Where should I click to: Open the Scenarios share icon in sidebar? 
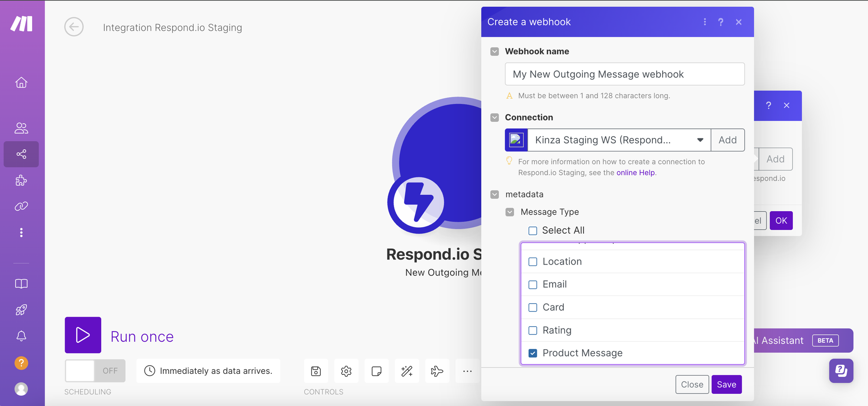[21, 154]
